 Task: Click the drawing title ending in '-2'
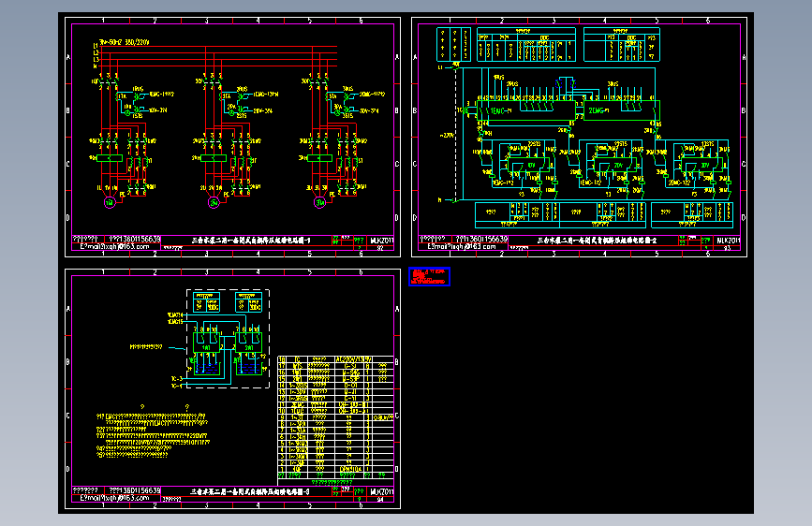pos(597,241)
